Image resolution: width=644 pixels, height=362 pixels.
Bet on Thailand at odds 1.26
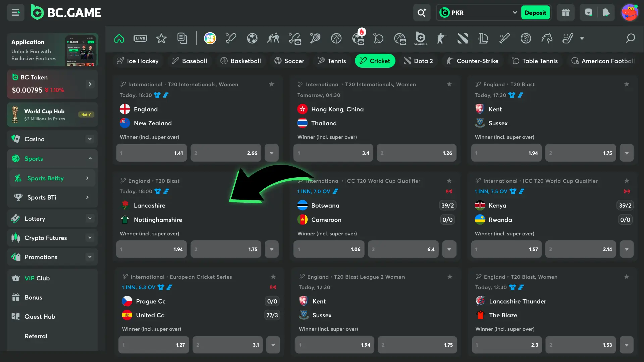pos(416,153)
